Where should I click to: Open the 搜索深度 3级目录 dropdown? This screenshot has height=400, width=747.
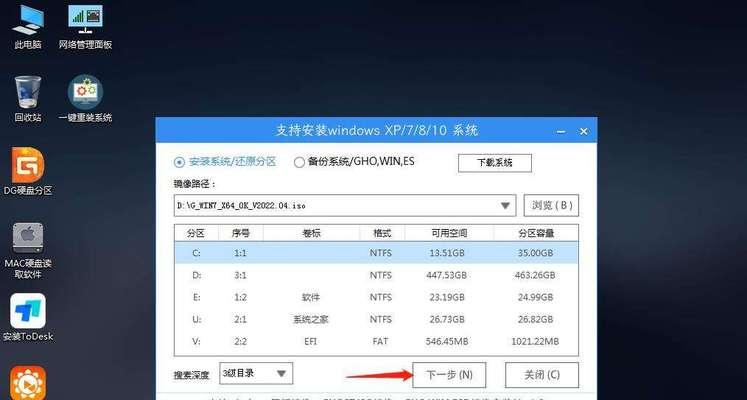(256, 373)
